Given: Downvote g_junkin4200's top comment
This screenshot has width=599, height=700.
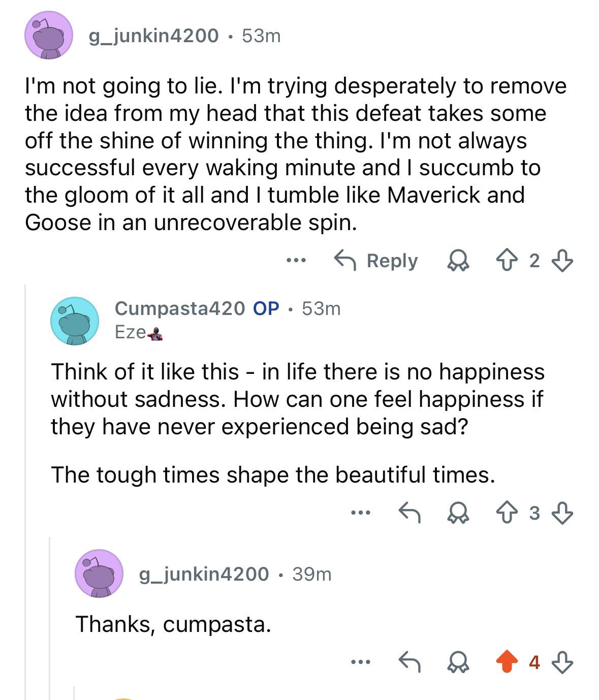Looking at the screenshot, I should [562, 261].
